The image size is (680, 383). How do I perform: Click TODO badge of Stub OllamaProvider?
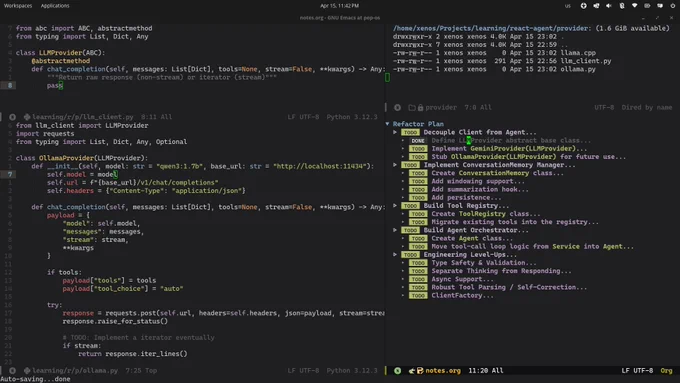point(418,157)
